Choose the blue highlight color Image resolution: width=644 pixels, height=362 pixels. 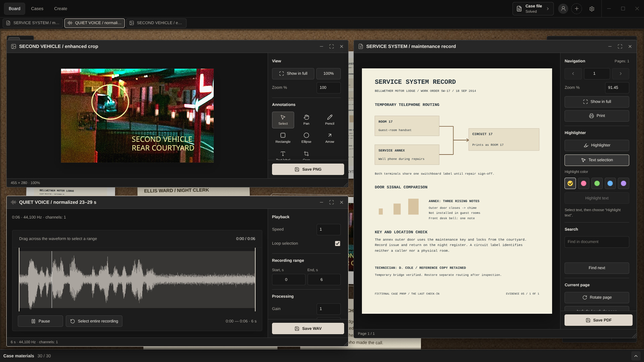tap(610, 183)
